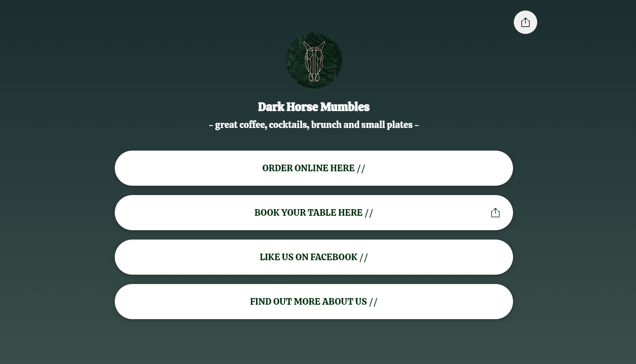Open LIKE US ON FACEBOOK link
The width and height of the screenshot is (636, 364).
point(314,257)
